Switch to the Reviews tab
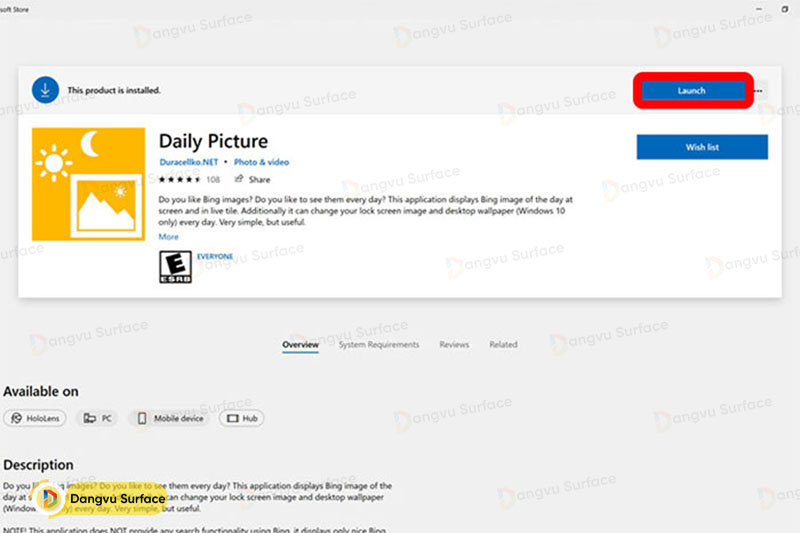The image size is (800, 533). click(454, 345)
